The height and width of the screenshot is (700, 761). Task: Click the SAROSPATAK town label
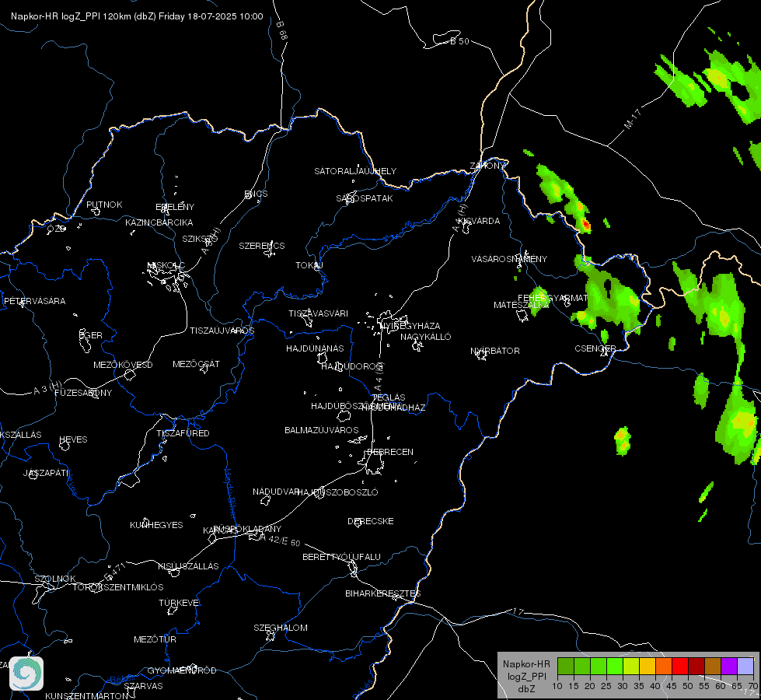(x=365, y=198)
